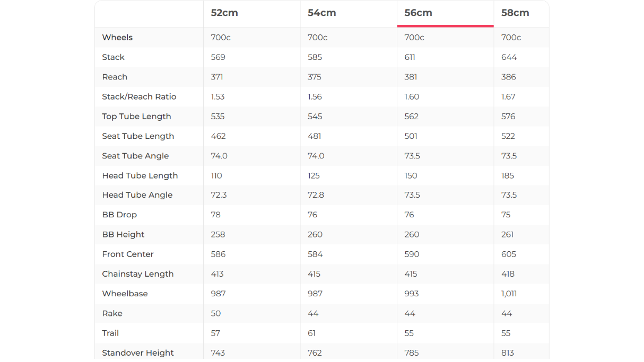Click the Chainstay Length row label
The image size is (644, 362).
(138, 274)
